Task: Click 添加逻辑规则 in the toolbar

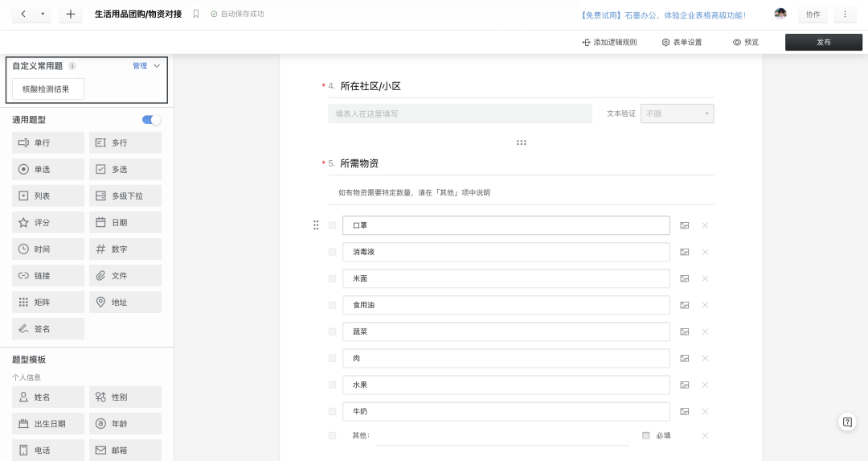Action: [609, 42]
